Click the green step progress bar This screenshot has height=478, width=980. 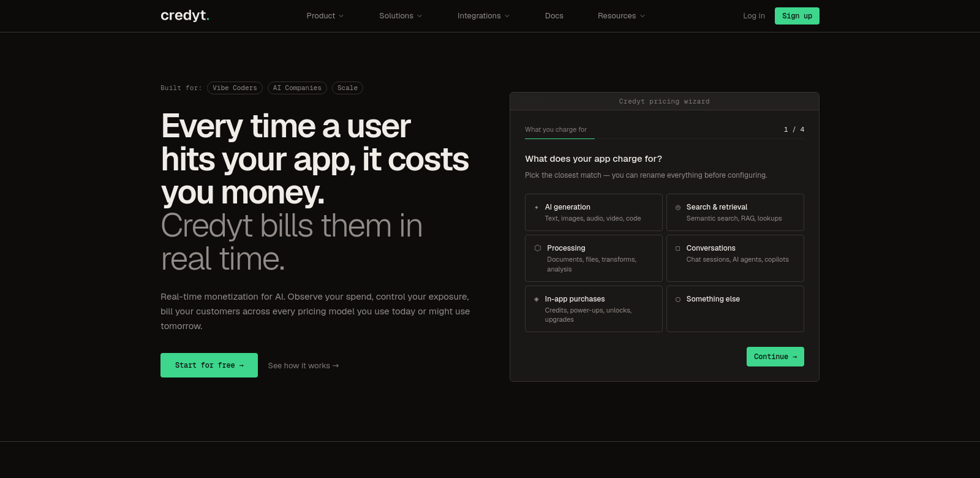click(560, 138)
